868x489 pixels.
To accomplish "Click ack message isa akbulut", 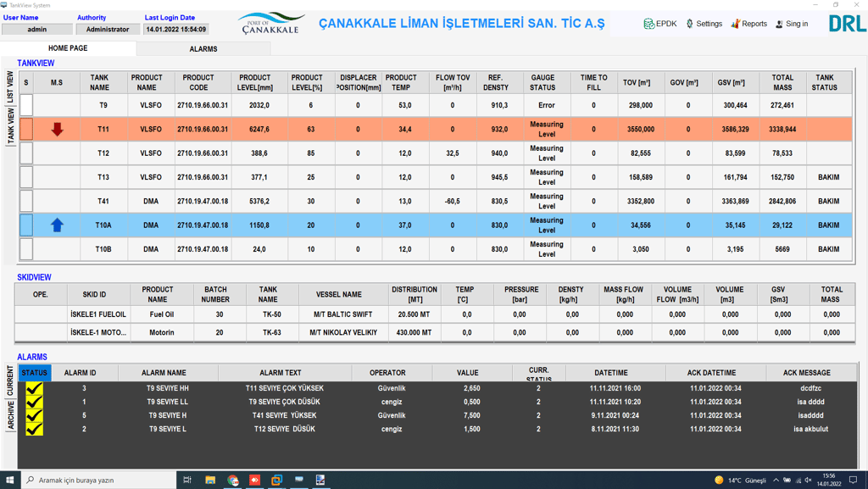I will click(810, 429).
